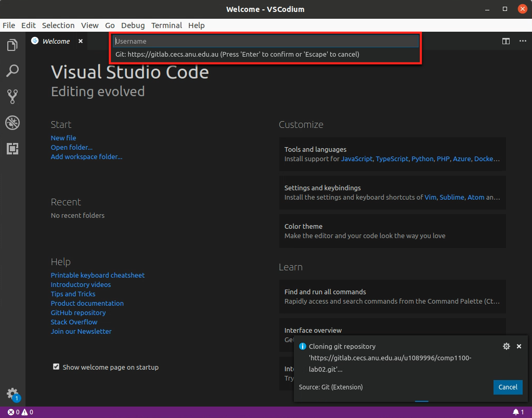Click the Welcome tab icon

click(35, 41)
